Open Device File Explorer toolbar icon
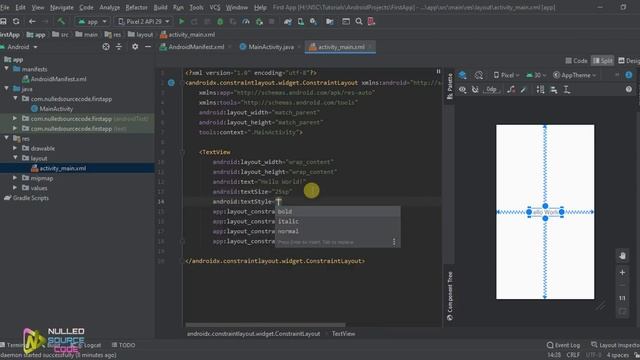 330,21
